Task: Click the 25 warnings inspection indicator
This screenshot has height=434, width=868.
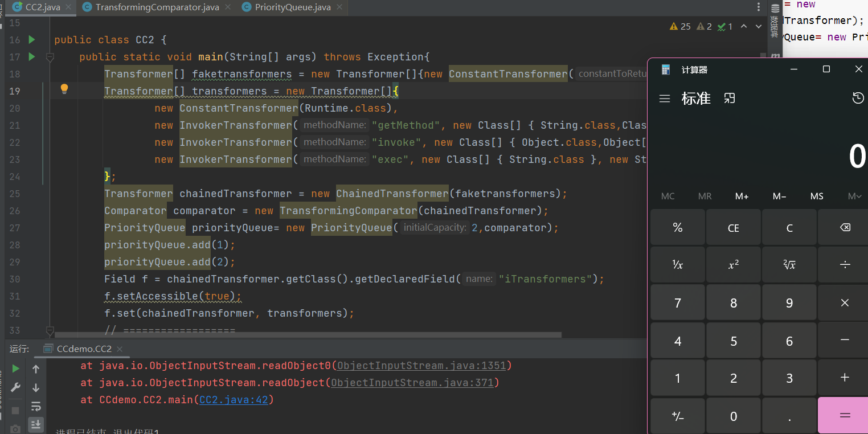Action: pyautogui.click(x=680, y=26)
